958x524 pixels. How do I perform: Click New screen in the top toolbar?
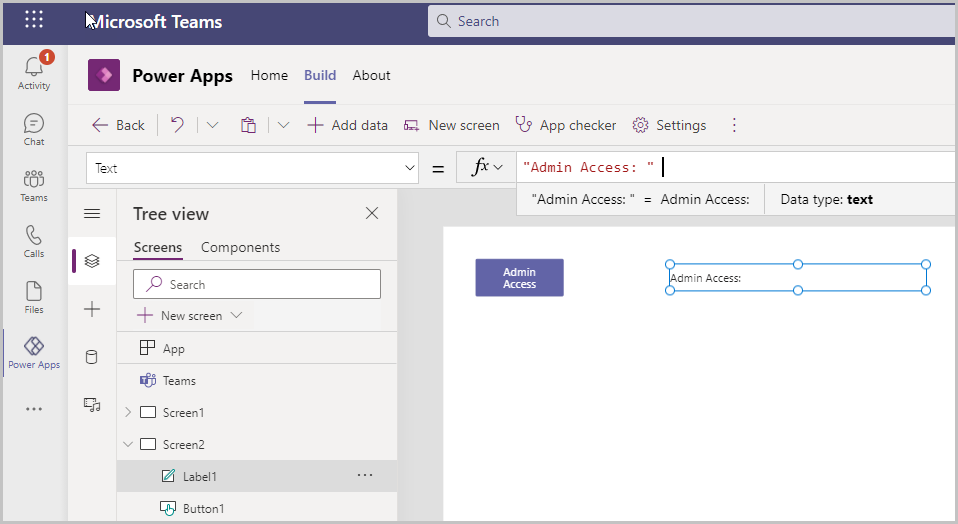pos(452,125)
